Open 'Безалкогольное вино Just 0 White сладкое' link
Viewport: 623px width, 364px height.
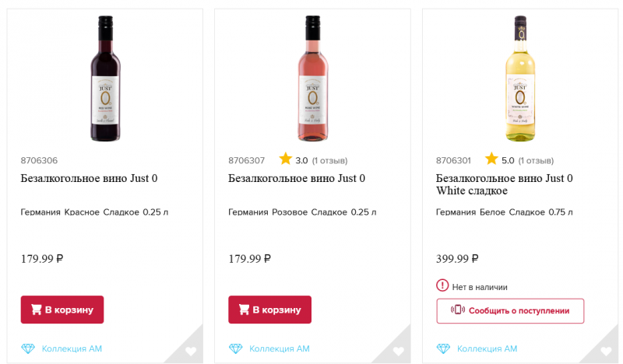504,184
